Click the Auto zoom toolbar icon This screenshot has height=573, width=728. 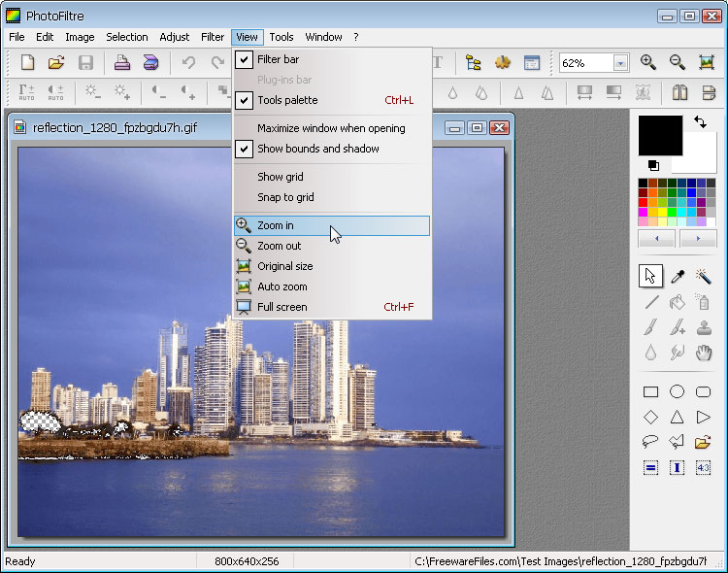point(707,62)
